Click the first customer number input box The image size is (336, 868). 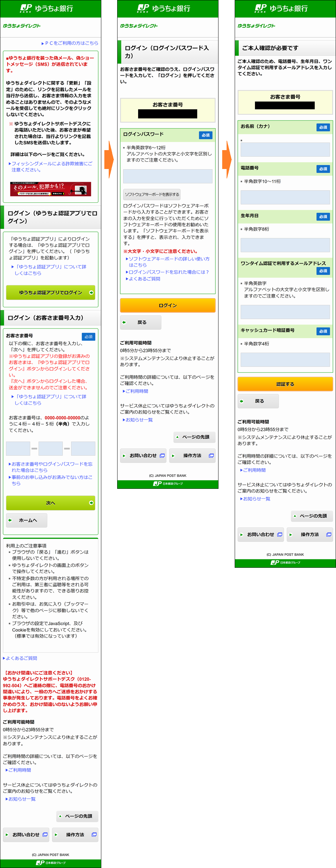click(x=18, y=448)
